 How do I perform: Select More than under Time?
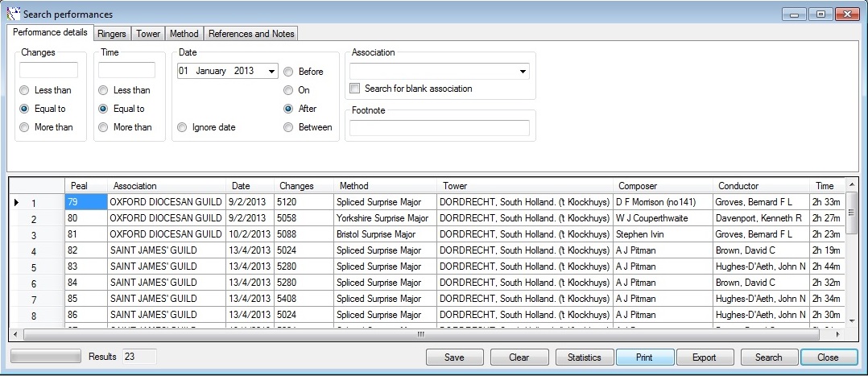104,127
